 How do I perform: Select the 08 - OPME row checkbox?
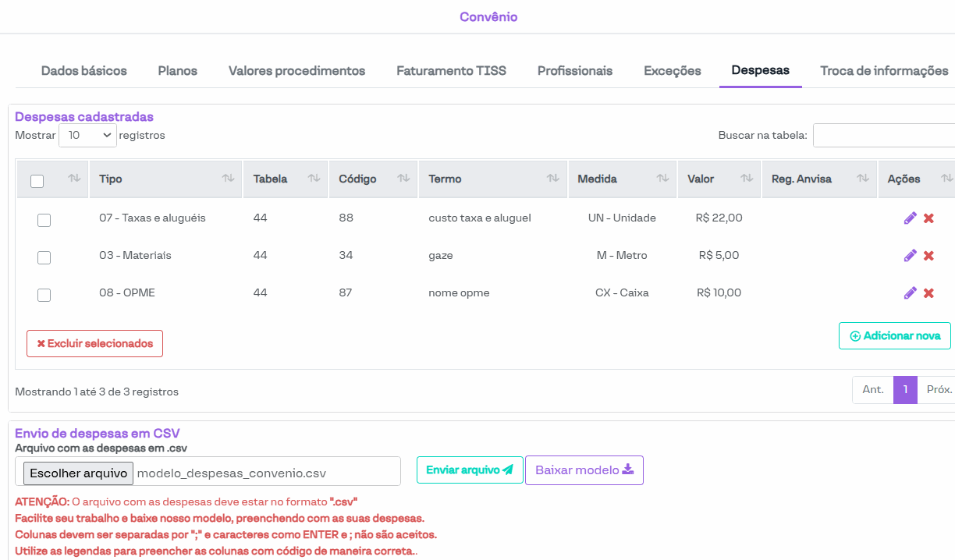(x=44, y=295)
